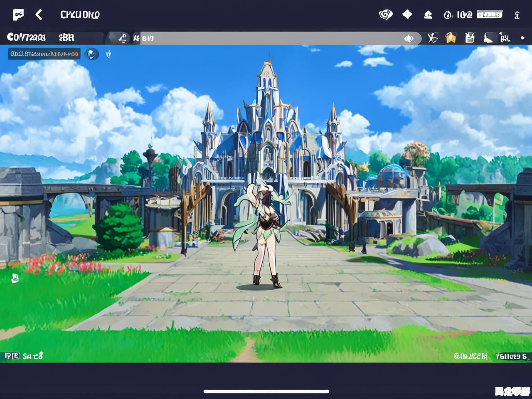532x399 pixels.
Task: Select the second tab beside the first
Action: click(66, 37)
